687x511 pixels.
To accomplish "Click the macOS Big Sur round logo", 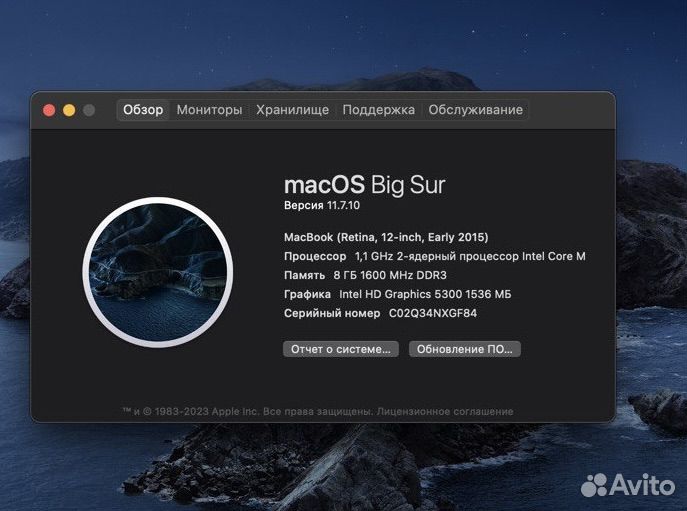I will [x=158, y=272].
